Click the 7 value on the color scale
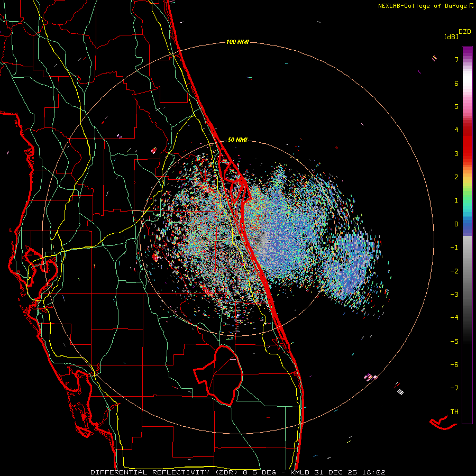 tap(456, 59)
